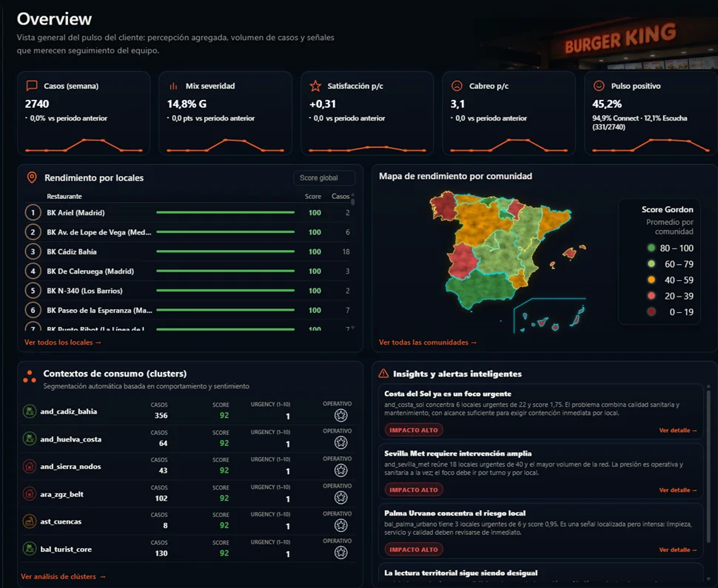Image resolution: width=718 pixels, height=588 pixels.
Task: Click the palm icon for and_huelva_costa
Action: (x=30, y=439)
